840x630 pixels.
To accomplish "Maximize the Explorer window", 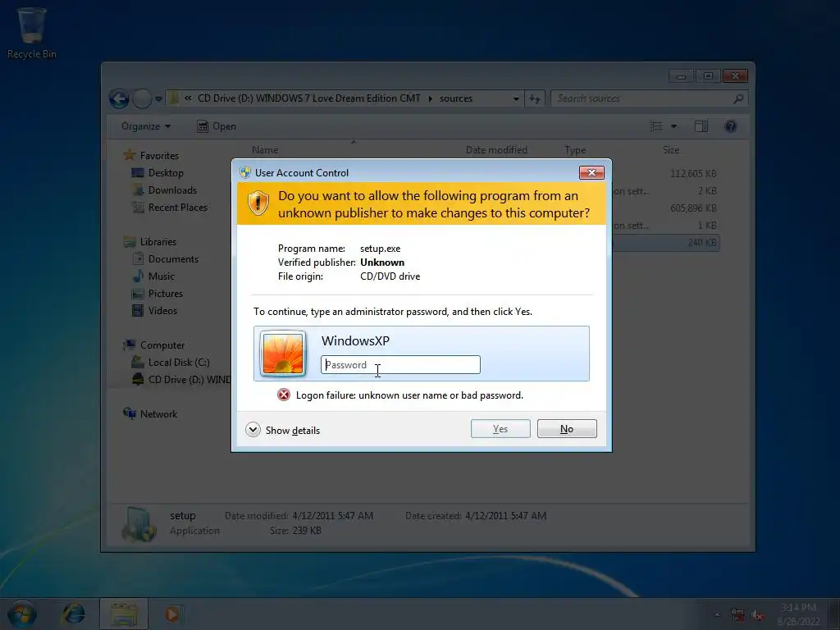I will coord(708,76).
